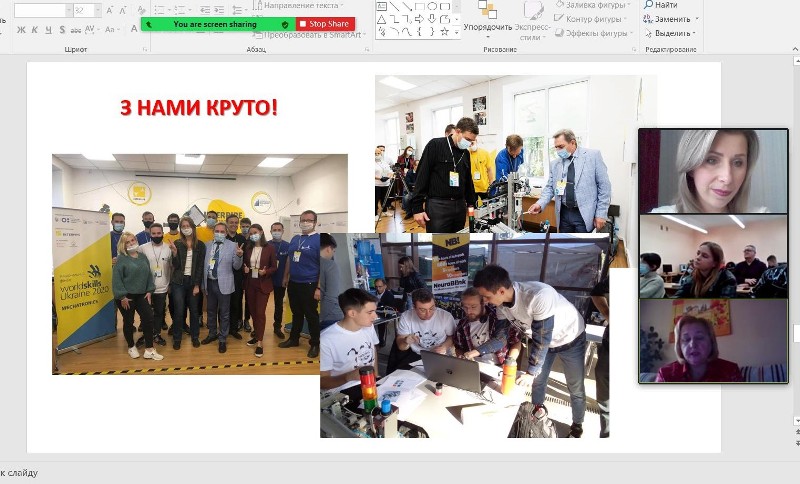Screen dimensions: 800x484
Task: Select the team at laptop photo
Action: click(x=465, y=335)
